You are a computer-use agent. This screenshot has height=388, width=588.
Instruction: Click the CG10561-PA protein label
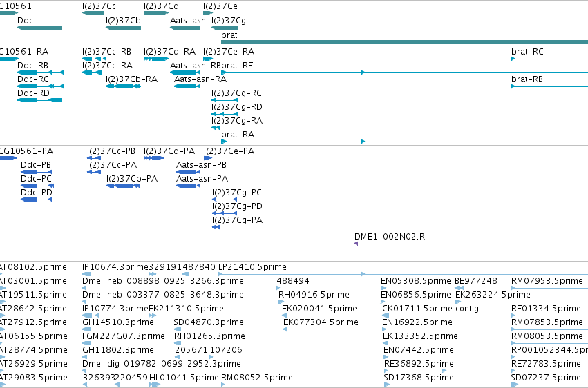coord(26,151)
